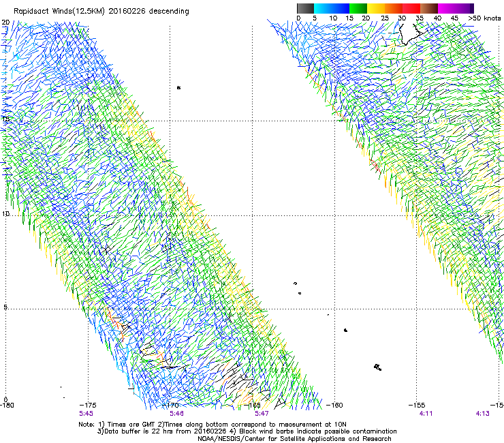Click the orange 25-30 knots legend segment
This screenshot has width=504, height=443.
click(394, 8)
